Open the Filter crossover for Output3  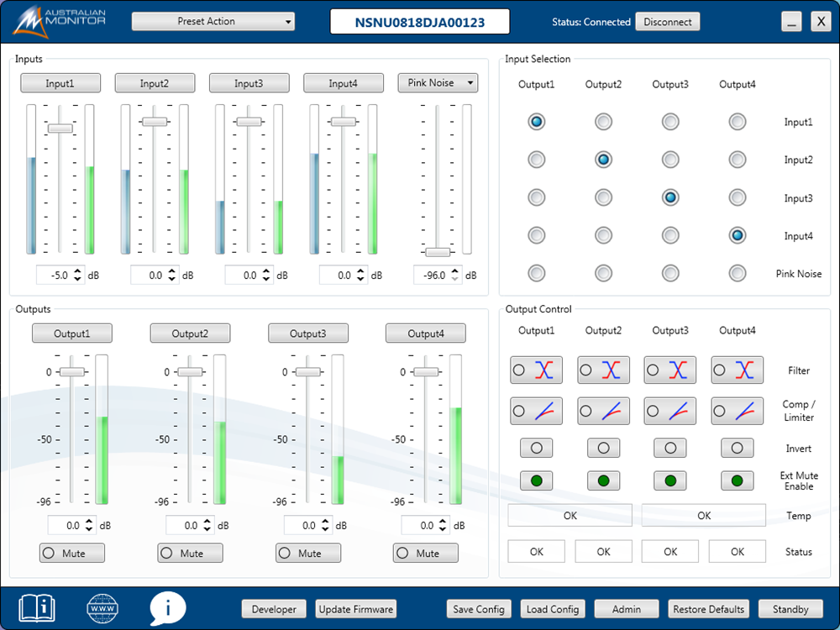point(670,370)
